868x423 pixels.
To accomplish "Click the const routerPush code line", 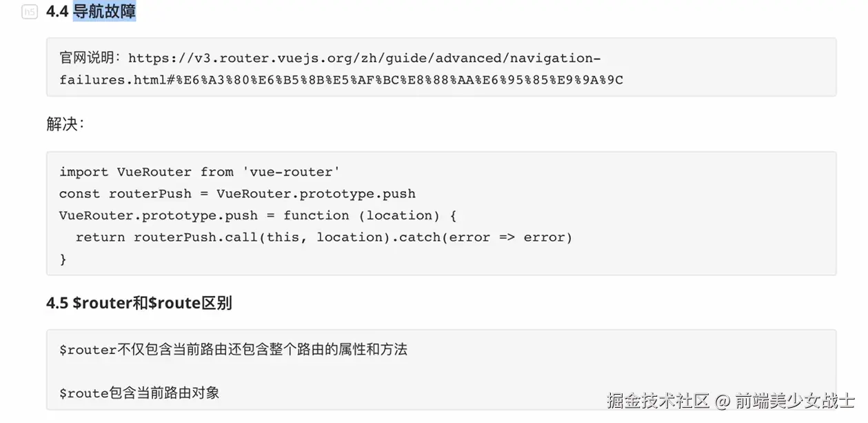I will 237,194.
